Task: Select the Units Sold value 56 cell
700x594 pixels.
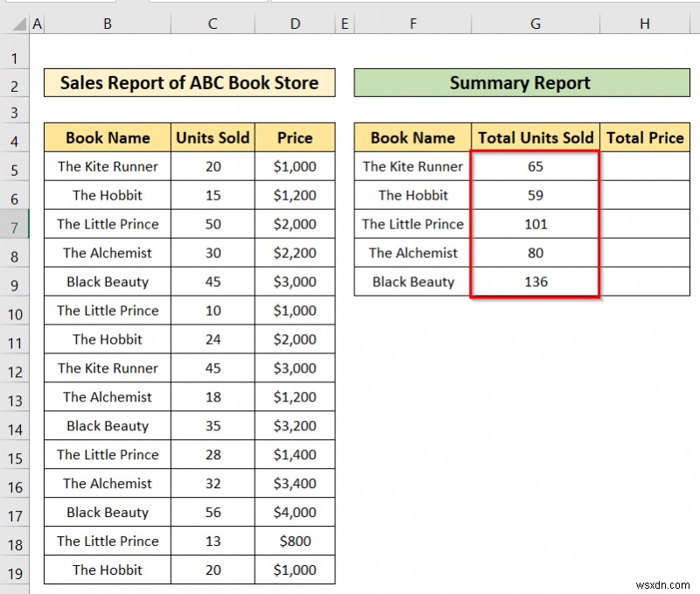Action: pyautogui.click(x=213, y=512)
